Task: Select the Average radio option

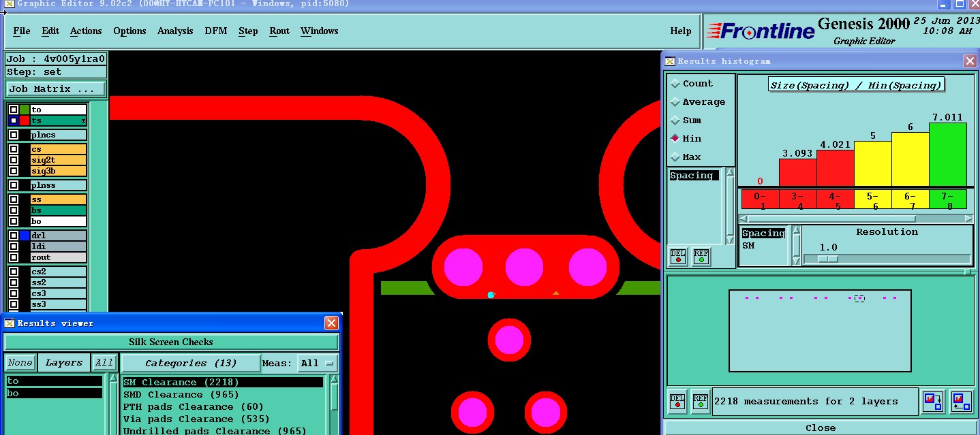Action: pos(675,102)
